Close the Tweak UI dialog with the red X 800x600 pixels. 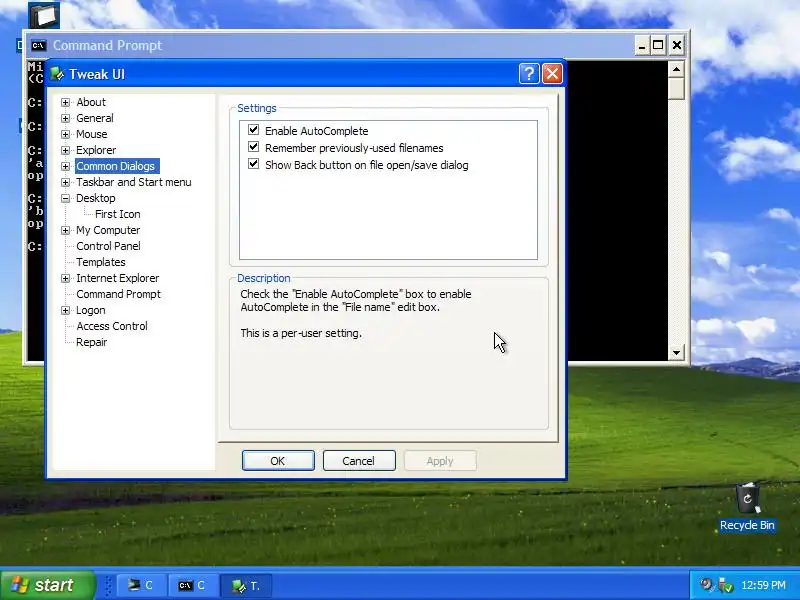tap(552, 74)
